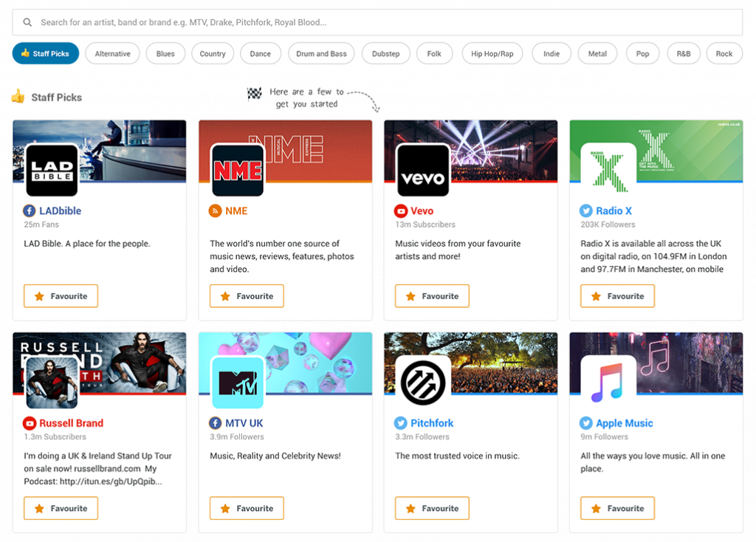Click the NME logo icon
The width and height of the screenshot is (756, 542).
[x=238, y=170]
